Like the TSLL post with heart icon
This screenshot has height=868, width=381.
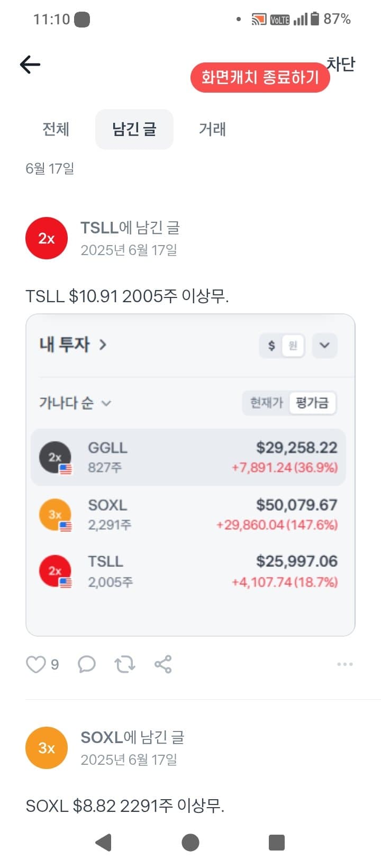coord(36,664)
